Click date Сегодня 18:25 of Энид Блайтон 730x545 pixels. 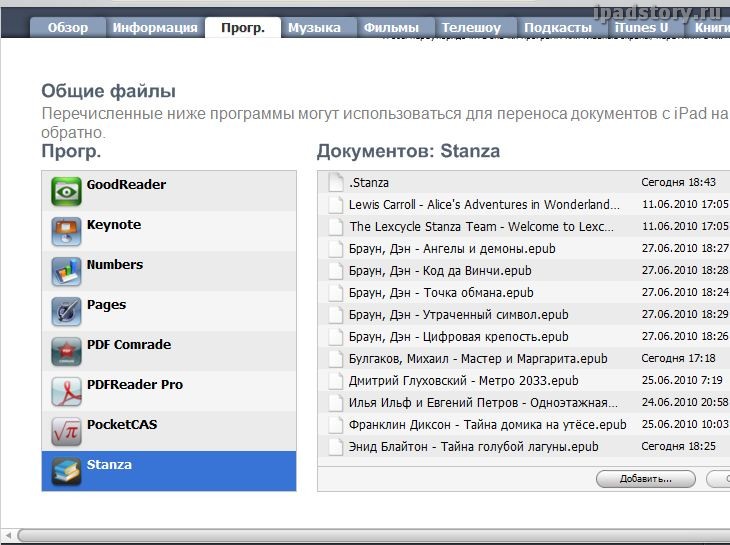[x=678, y=446]
